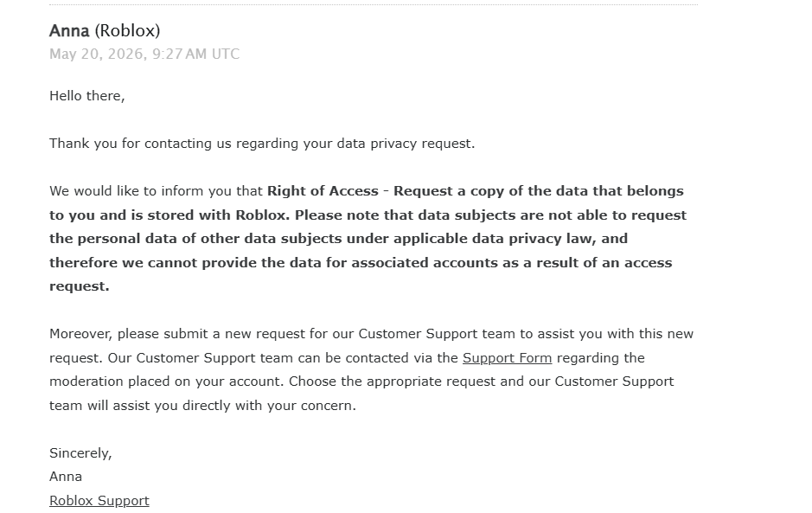Image resolution: width=812 pixels, height=513 pixels.
Task: Open the Support Form link
Action: [x=507, y=358]
